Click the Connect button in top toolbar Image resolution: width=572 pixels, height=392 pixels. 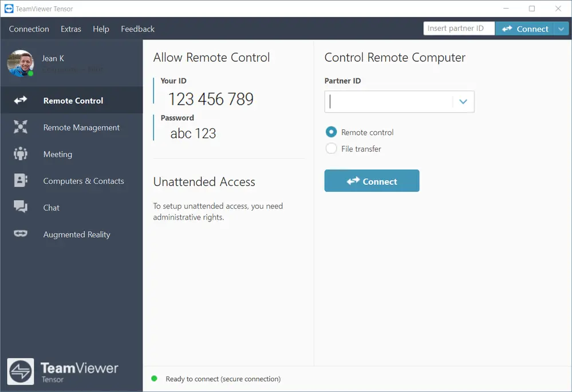coord(524,29)
